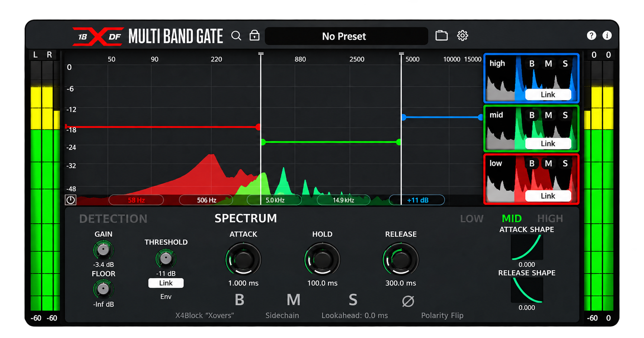The width and height of the screenshot is (644, 338).
Task: Click the 1B XDF logo
Action: [x=98, y=36]
